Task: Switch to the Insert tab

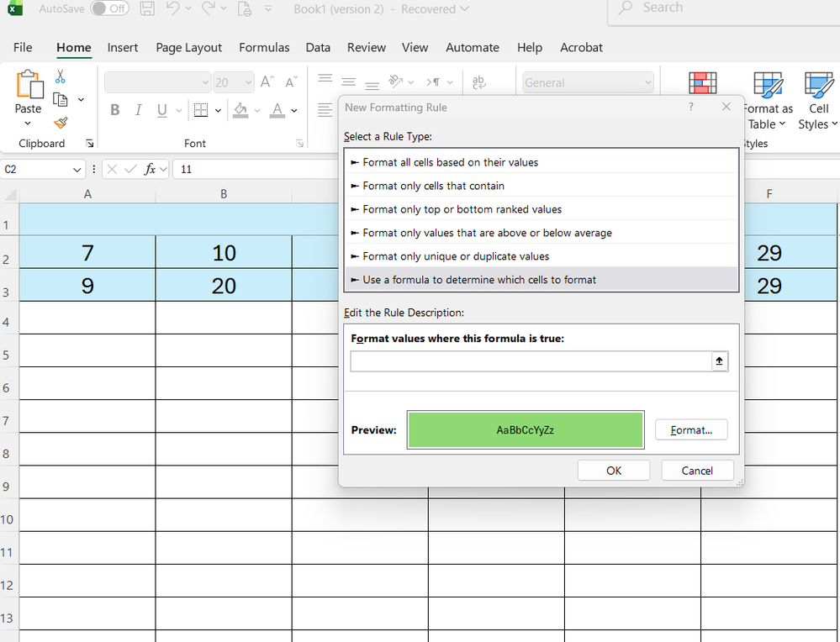Action: 123,48
